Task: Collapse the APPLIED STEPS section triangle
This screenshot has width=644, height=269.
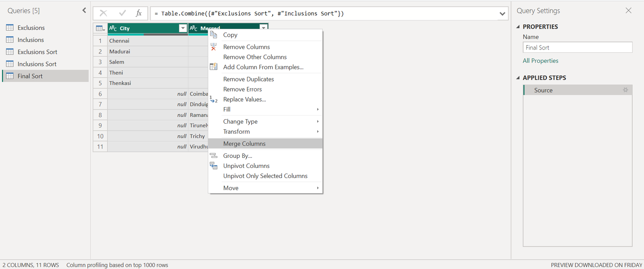Action: click(x=518, y=78)
